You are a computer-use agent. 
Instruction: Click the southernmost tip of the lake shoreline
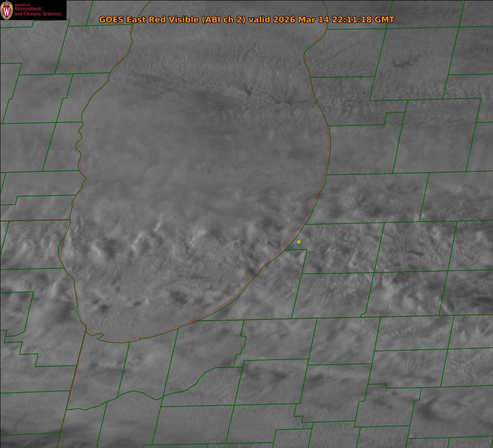[123, 341]
